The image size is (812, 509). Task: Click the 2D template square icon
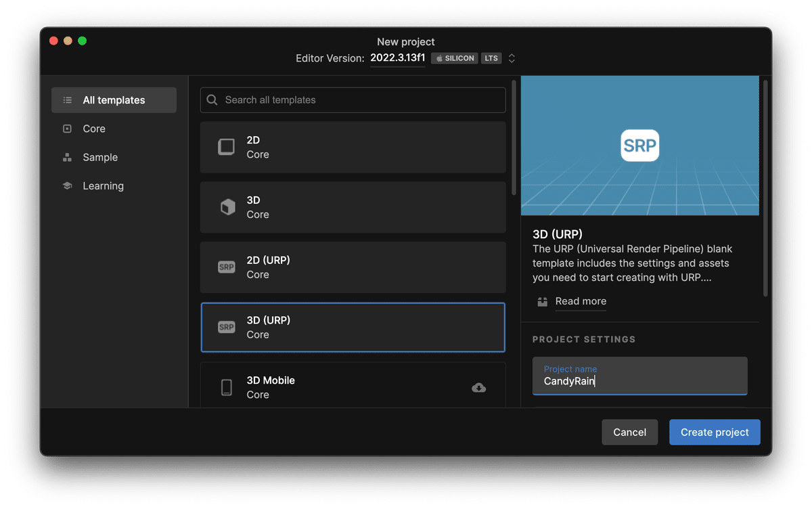click(226, 147)
